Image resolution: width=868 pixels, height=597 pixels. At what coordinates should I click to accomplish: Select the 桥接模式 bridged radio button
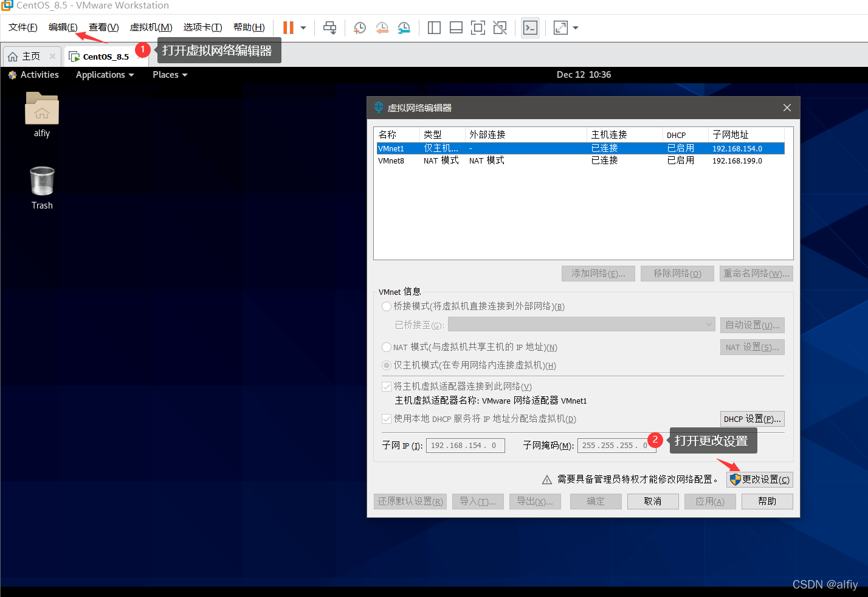pos(387,306)
